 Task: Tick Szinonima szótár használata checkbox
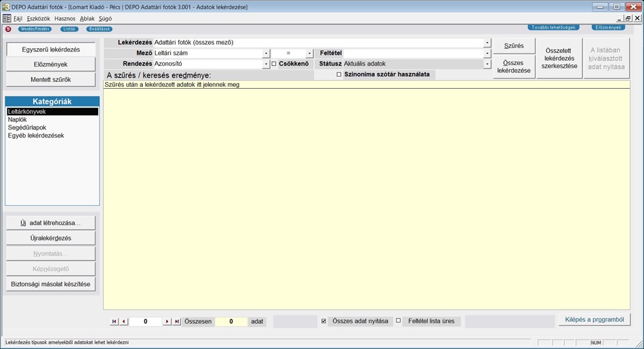pyautogui.click(x=339, y=75)
